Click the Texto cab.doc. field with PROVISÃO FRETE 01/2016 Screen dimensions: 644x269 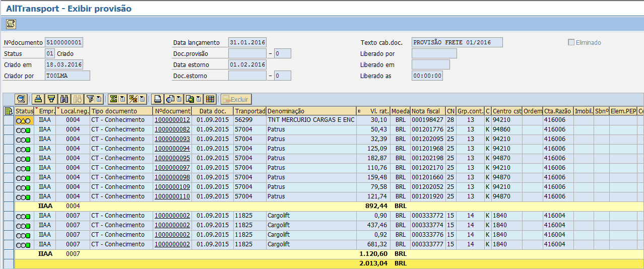(457, 43)
